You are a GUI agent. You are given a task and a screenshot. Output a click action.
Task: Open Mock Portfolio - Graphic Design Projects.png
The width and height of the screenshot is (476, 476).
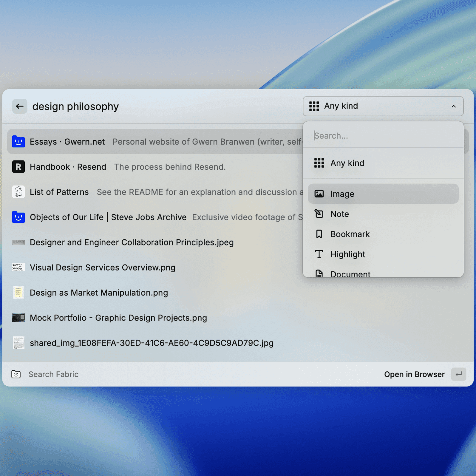click(237, 318)
